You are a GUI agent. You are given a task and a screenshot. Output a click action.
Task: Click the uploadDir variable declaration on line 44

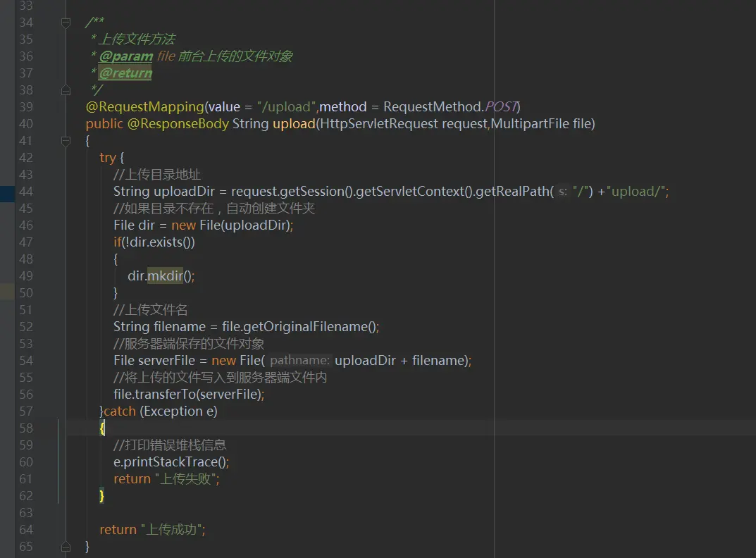(184, 192)
